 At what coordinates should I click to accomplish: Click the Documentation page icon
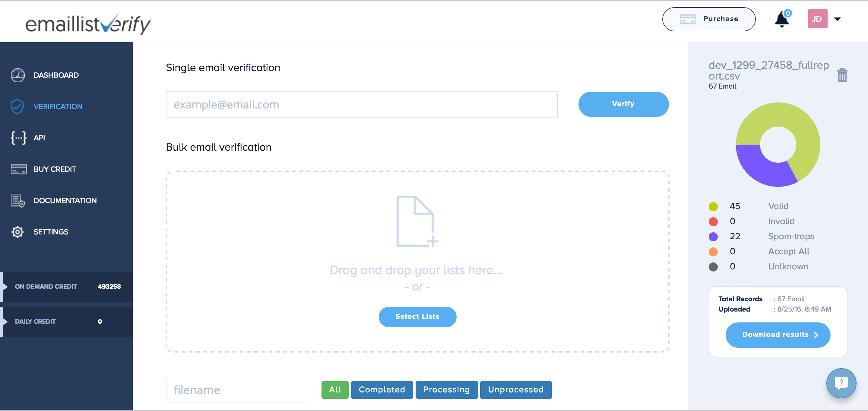pos(17,201)
